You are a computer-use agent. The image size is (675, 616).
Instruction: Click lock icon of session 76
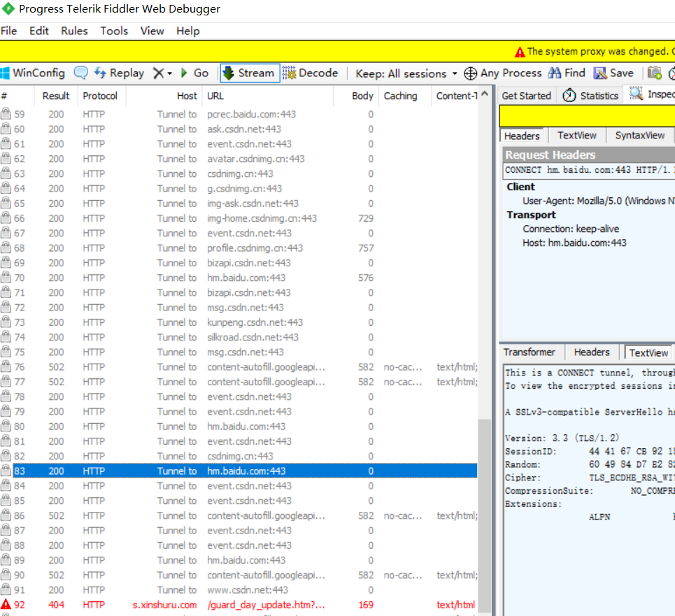[x=6, y=366]
